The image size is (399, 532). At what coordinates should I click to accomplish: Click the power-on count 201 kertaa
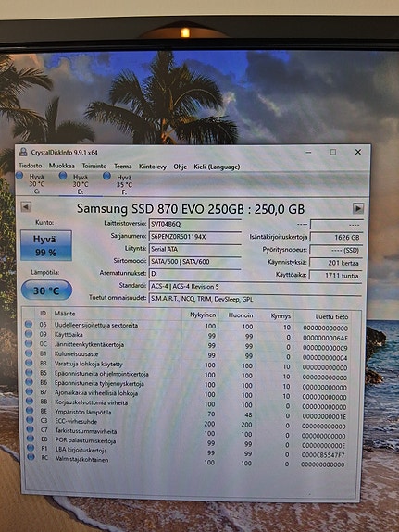click(336, 263)
